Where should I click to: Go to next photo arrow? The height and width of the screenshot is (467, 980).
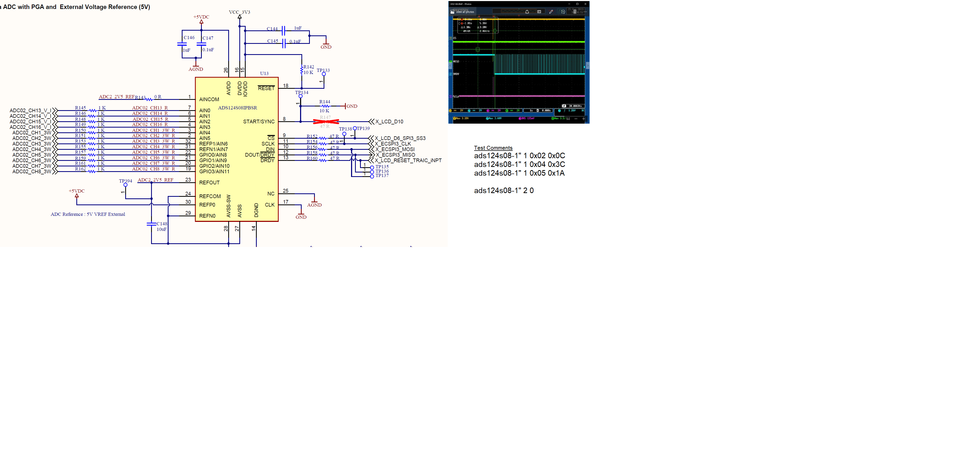click(587, 66)
